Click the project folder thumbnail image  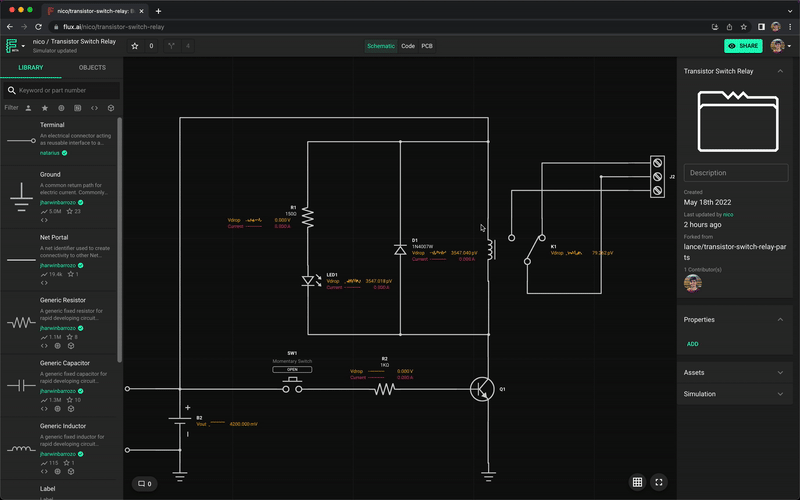click(738, 121)
